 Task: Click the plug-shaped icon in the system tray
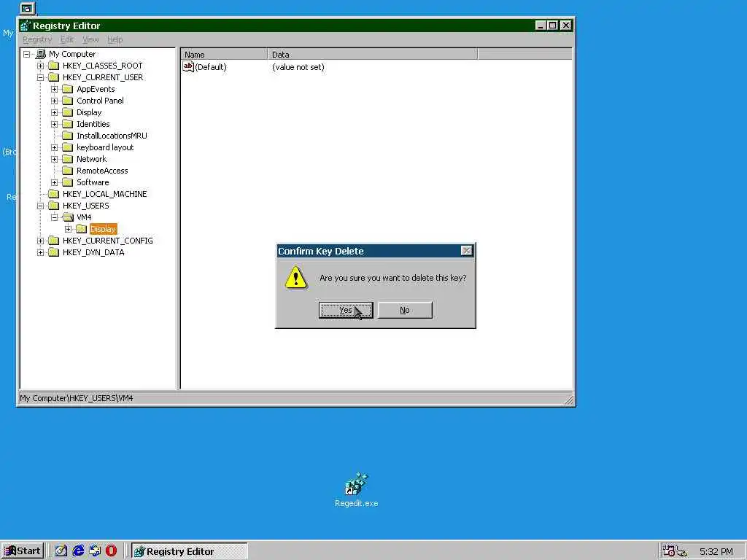(x=682, y=552)
